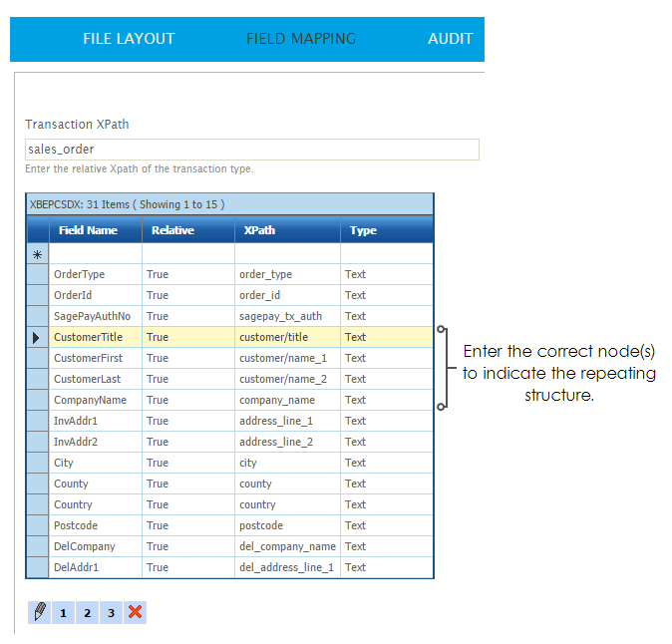
Task: Select the del_address_line_1 XPath cell
Action: [x=287, y=567]
